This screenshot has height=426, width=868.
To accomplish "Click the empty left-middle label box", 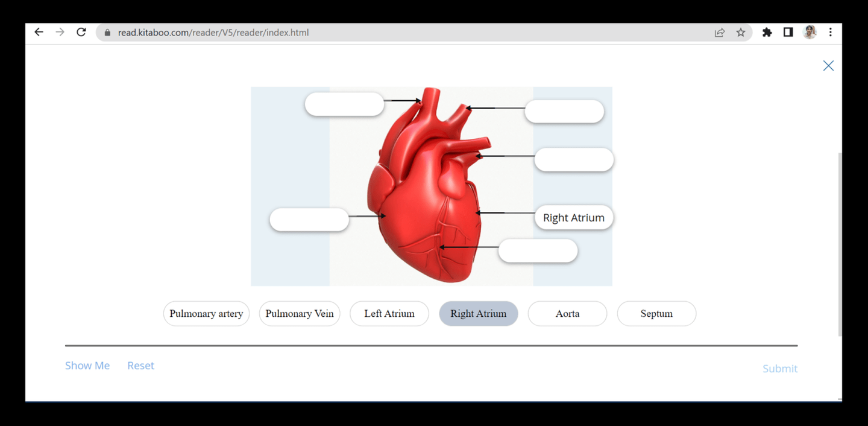I will click(309, 220).
